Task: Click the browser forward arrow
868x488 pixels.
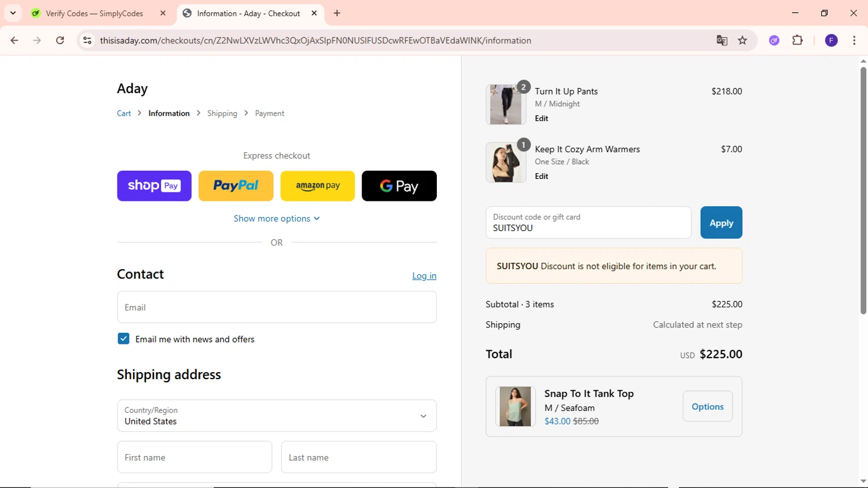Action: click(37, 41)
